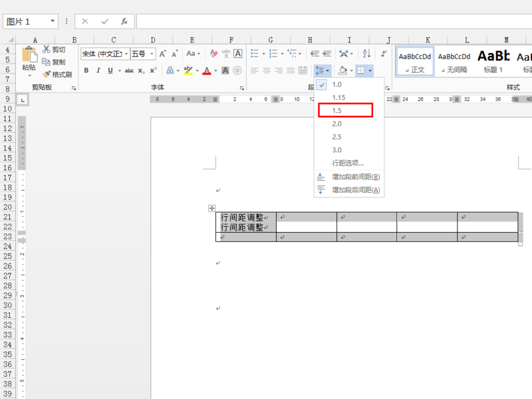Click the Paste (粘贴) clipboard icon

[x=29, y=55]
